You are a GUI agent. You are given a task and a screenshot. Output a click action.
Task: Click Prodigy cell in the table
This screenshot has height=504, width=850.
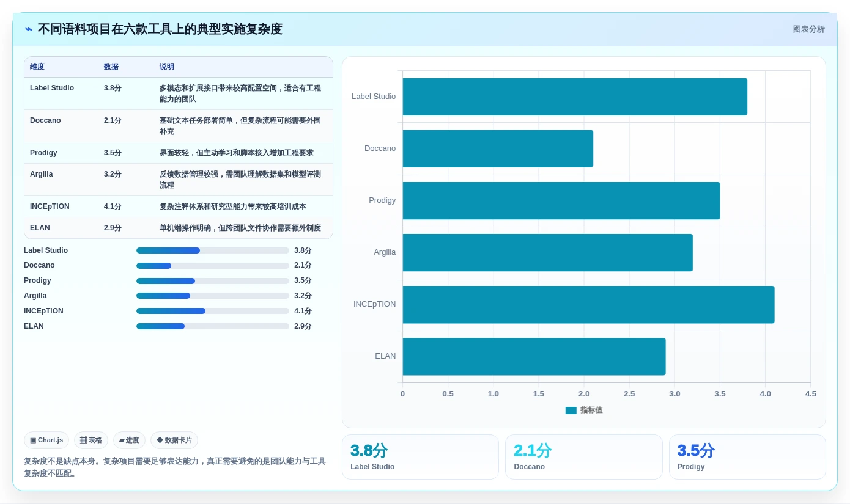tap(43, 153)
